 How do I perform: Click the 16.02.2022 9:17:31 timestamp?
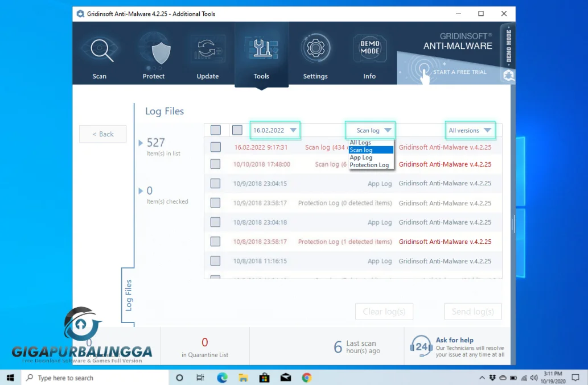[261, 147]
